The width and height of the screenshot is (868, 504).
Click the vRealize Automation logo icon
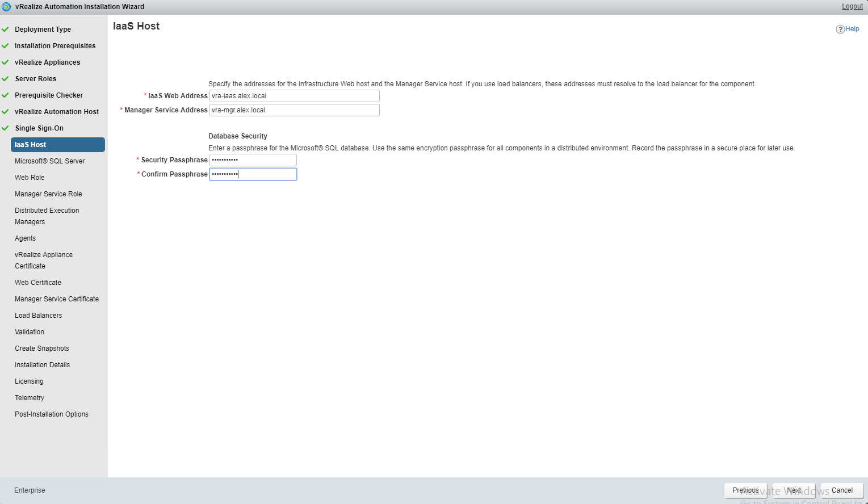click(7, 7)
